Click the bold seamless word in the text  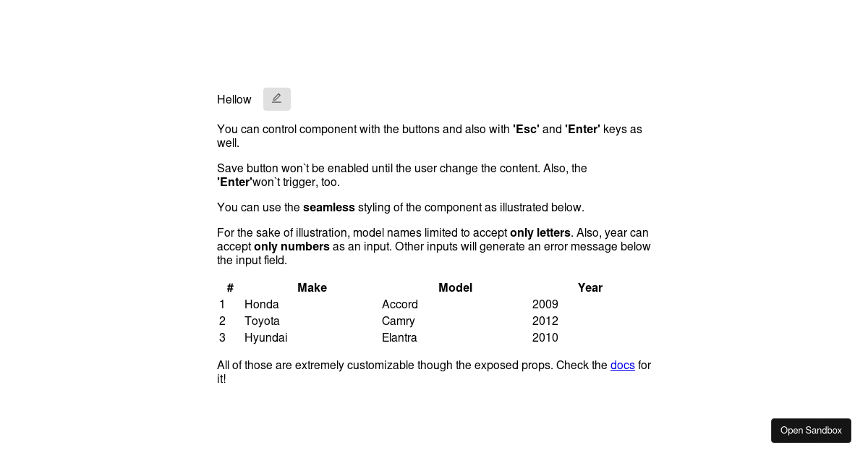pos(329,208)
